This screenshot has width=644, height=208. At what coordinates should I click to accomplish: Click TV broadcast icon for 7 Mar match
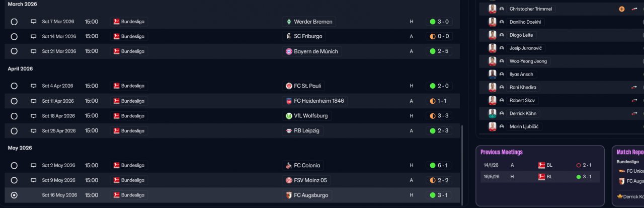tap(34, 22)
